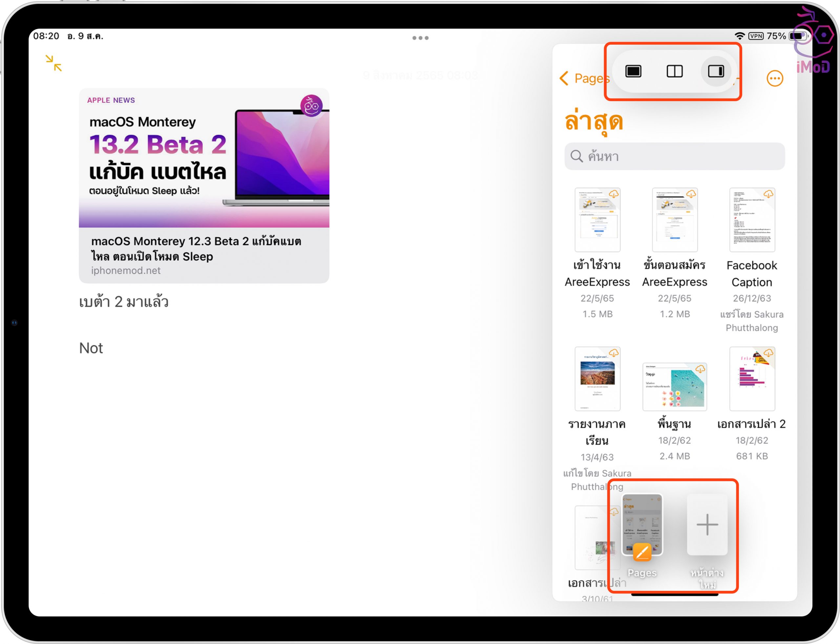Select the Split View layout icon

[674, 71]
